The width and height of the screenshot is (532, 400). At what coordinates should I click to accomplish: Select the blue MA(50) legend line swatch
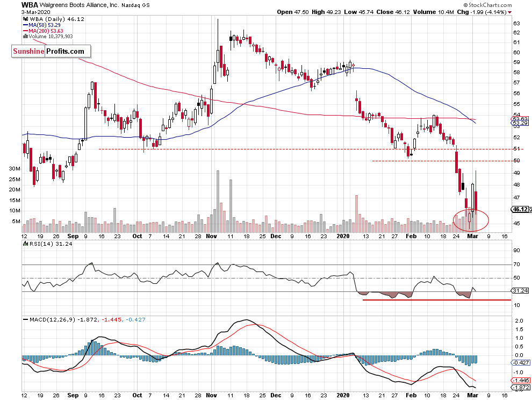[25, 25]
